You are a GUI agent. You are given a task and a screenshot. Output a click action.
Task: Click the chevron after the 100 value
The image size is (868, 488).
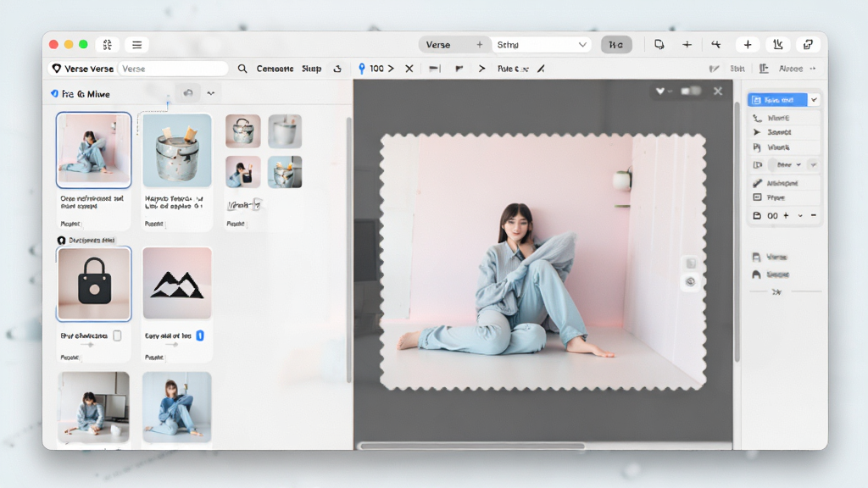point(391,69)
